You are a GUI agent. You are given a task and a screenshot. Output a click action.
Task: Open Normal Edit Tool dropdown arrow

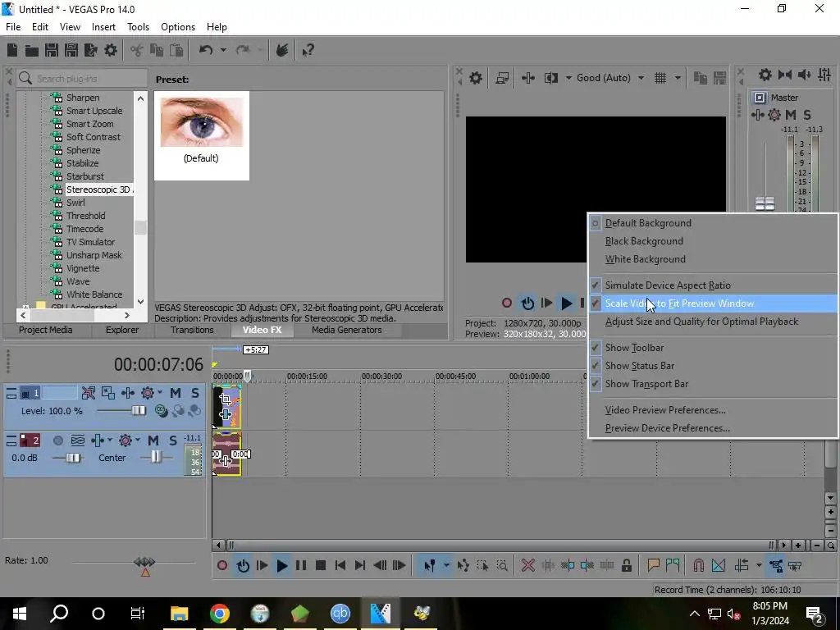[x=445, y=566]
